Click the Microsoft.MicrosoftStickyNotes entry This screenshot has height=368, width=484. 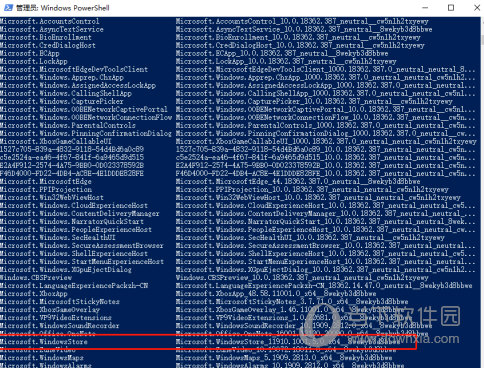pyautogui.click(x=60, y=302)
